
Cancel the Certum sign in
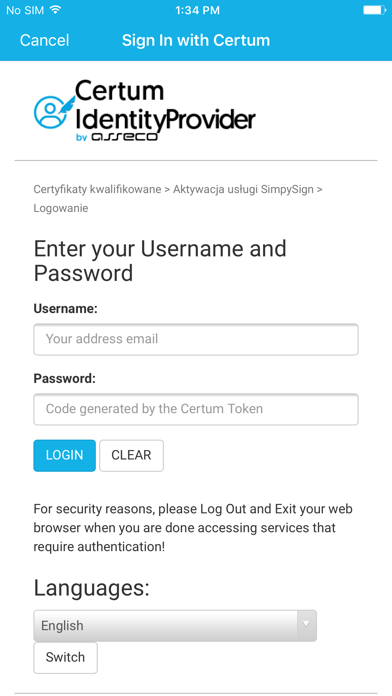44,40
